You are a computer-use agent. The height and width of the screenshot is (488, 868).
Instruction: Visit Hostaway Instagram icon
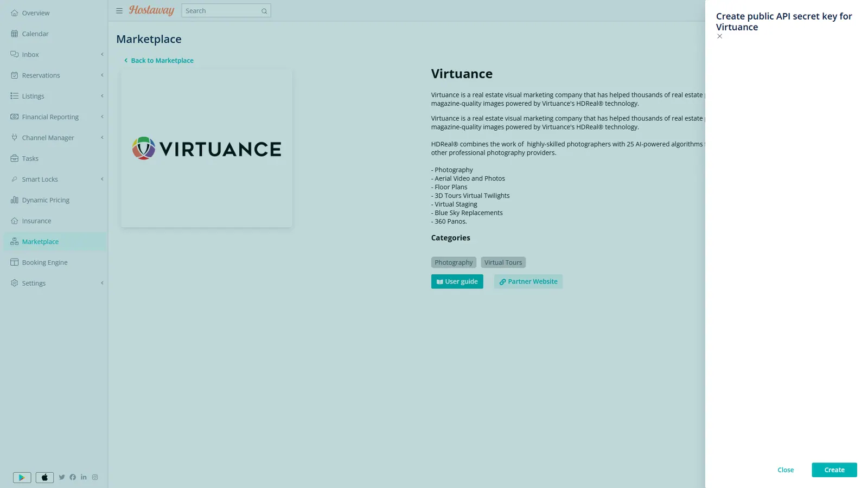95,477
